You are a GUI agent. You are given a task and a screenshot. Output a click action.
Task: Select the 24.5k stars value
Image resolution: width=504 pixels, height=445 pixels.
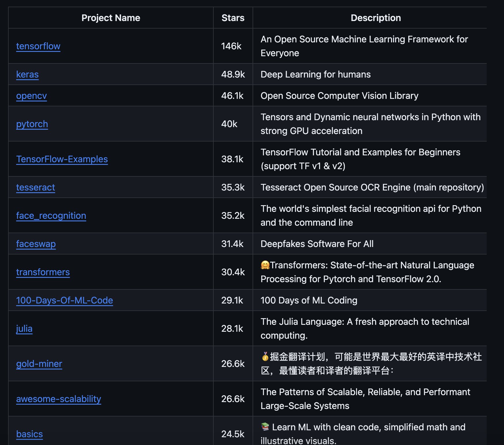[x=233, y=434]
